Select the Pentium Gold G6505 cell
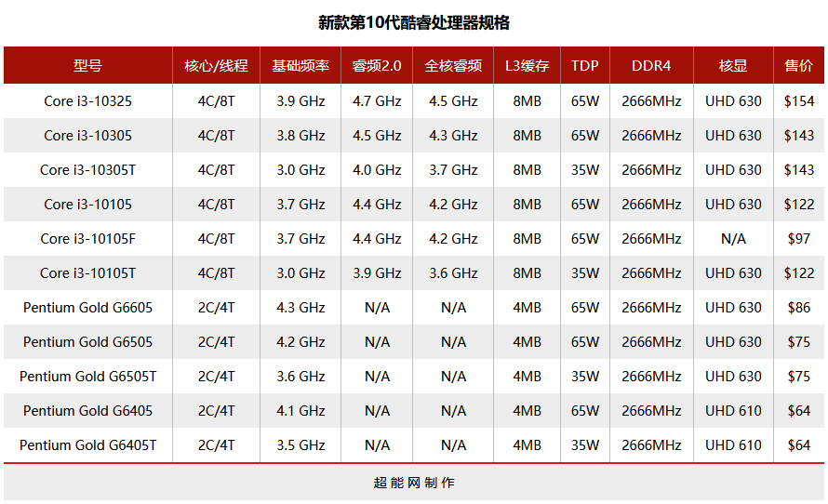Screen dimensions: 828x504 (x=87, y=341)
